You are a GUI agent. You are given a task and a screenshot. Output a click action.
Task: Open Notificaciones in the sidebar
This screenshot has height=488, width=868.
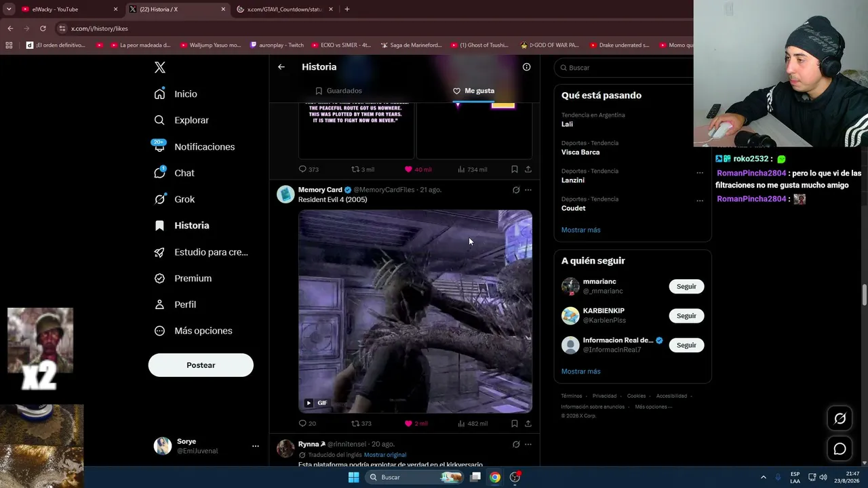[194, 146]
